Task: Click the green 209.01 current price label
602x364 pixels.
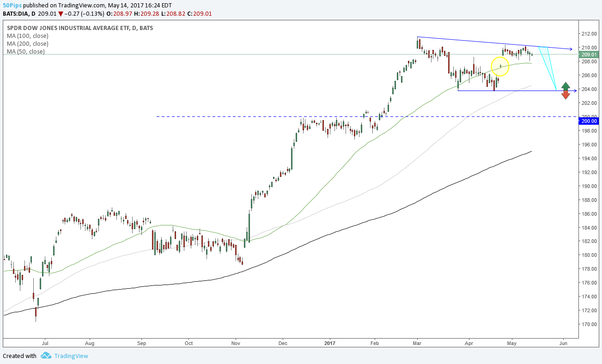Action: pyautogui.click(x=590, y=54)
